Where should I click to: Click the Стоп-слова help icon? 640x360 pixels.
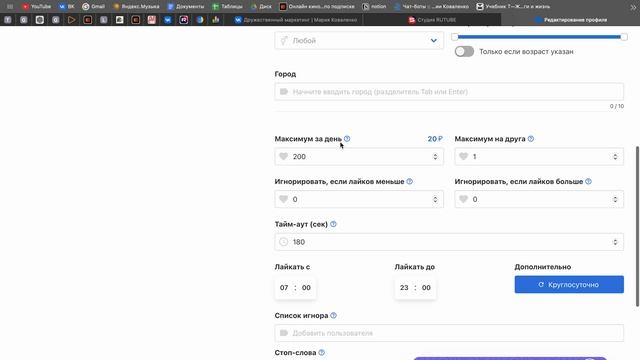pyautogui.click(x=322, y=353)
